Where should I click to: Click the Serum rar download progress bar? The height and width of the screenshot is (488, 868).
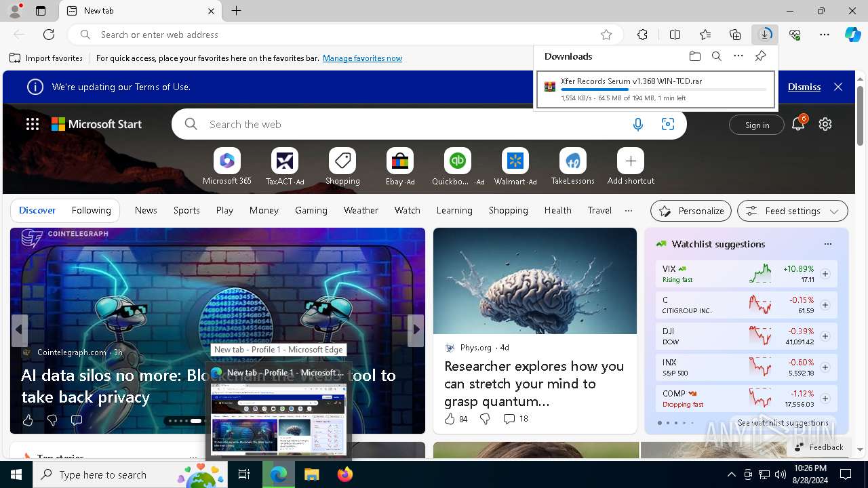click(x=664, y=89)
